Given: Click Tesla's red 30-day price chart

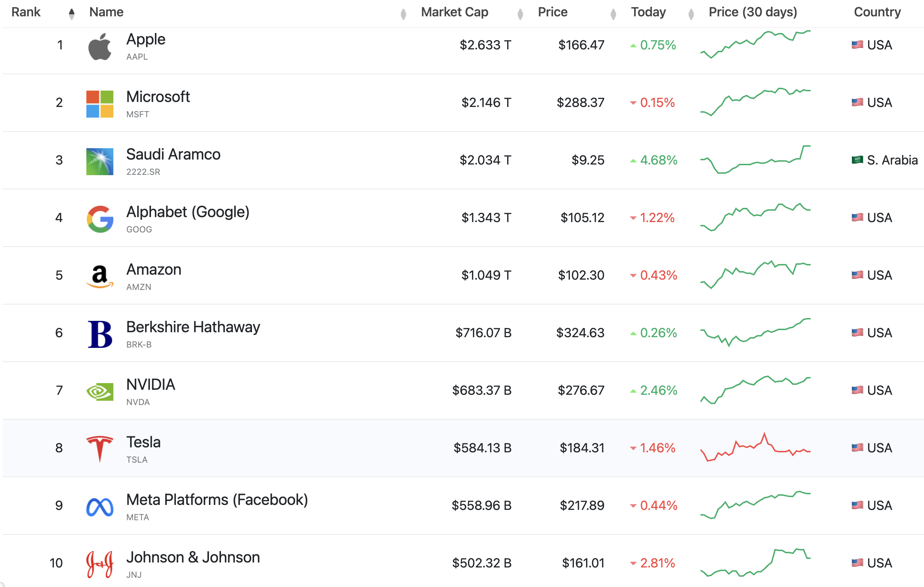Looking at the screenshot, I should pos(755,447).
